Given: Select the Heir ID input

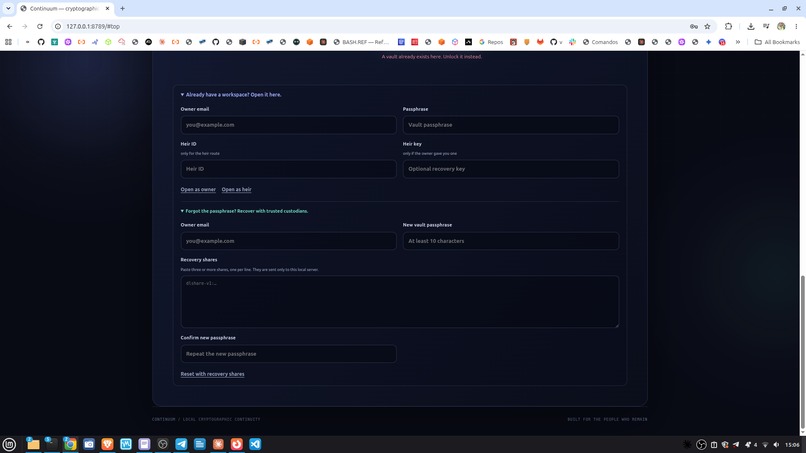Looking at the screenshot, I should pyautogui.click(x=288, y=169).
